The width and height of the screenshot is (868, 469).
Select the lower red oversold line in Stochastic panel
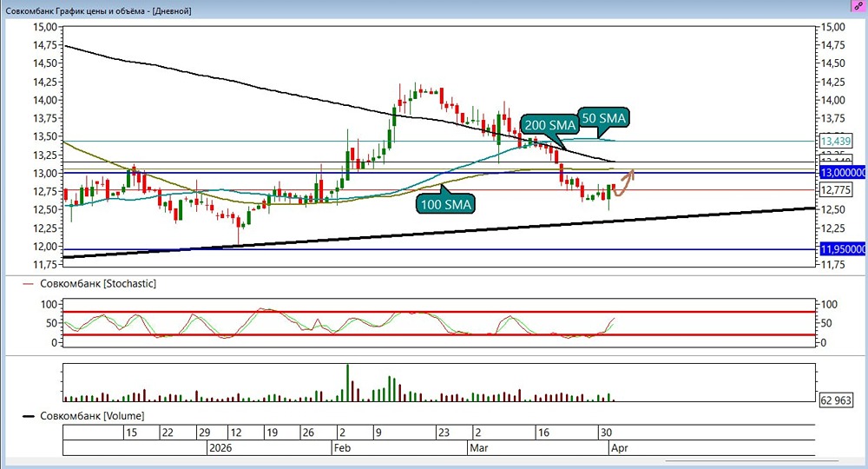point(439,335)
